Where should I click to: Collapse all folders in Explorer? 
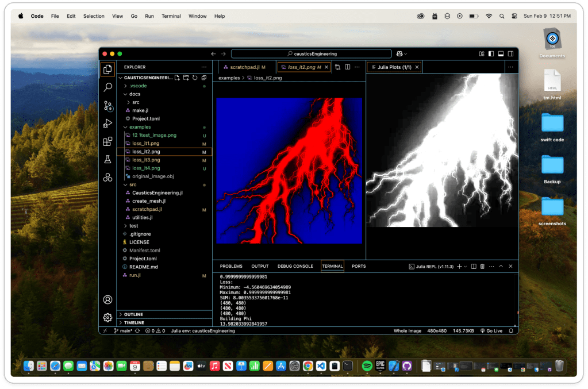[203, 78]
